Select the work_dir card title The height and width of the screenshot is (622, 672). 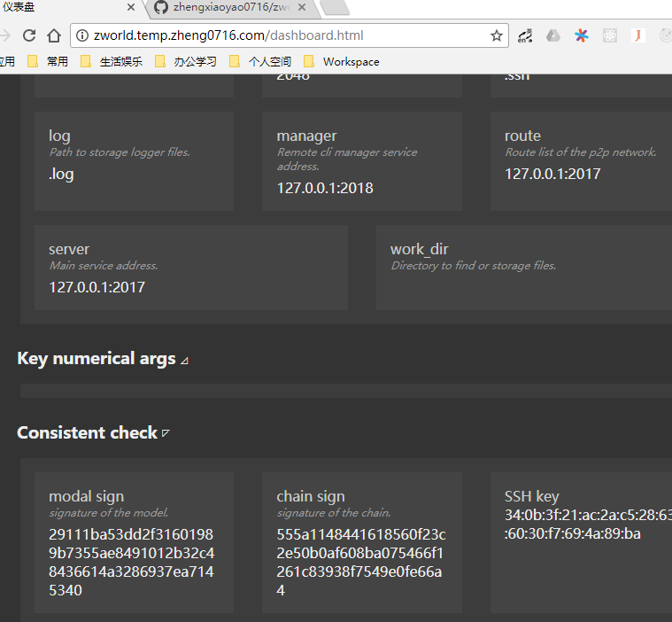click(x=419, y=249)
